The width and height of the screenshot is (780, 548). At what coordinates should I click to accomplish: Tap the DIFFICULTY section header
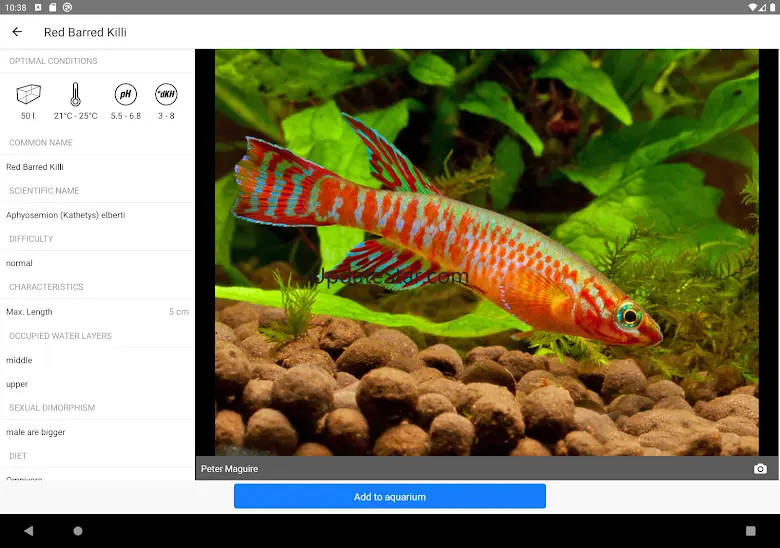(x=31, y=239)
